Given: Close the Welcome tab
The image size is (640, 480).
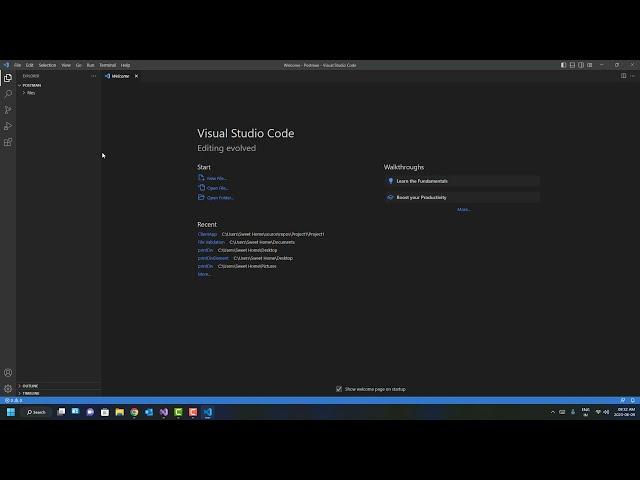Looking at the screenshot, I should tap(136, 76).
